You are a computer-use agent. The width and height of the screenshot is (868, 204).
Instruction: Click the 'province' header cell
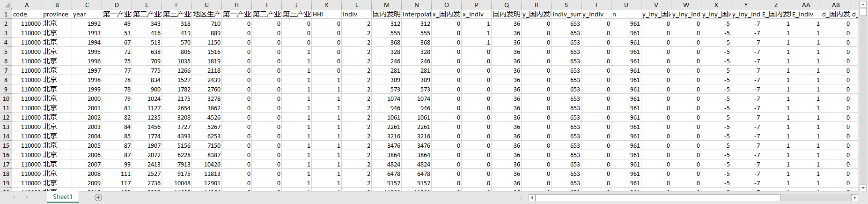[57, 14]
